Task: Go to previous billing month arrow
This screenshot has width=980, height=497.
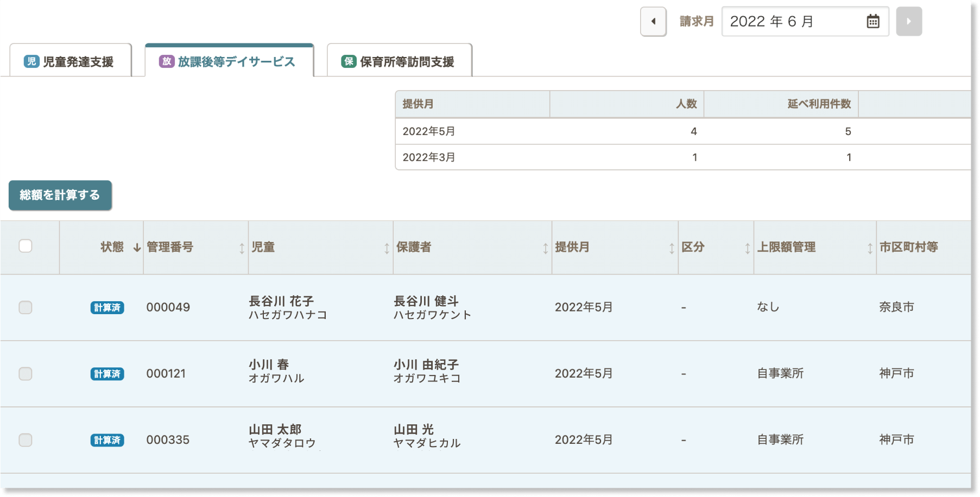Action: point(653,22)
